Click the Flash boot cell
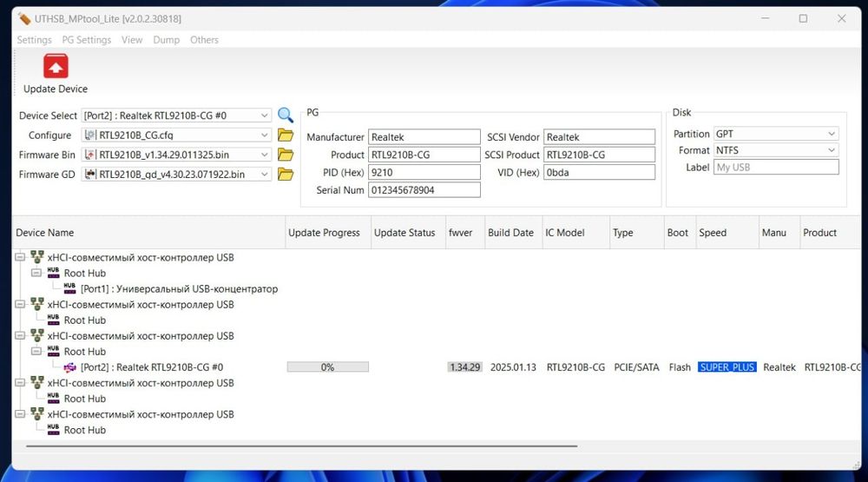Image resolution: width=868 pixels, height=482 pixels. [680, 367]
